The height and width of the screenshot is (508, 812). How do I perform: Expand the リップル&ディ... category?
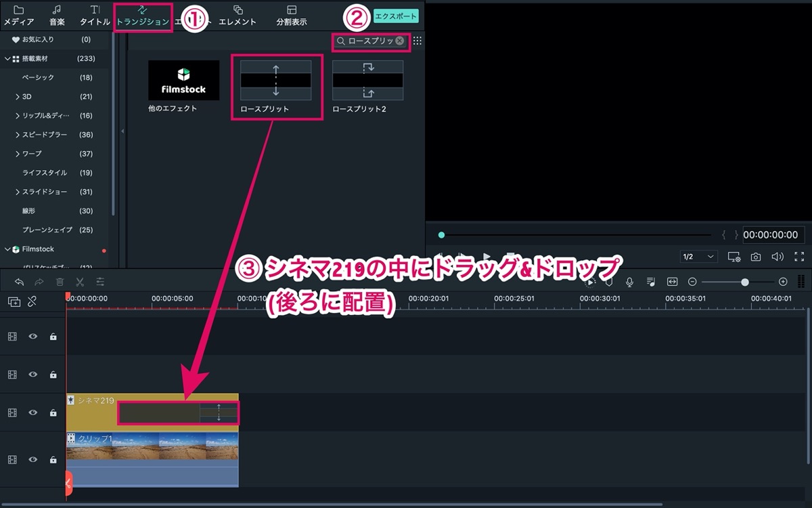[17, 116]
